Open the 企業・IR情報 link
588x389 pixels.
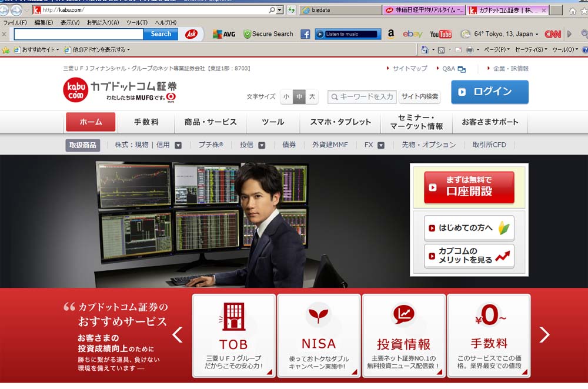511,69
